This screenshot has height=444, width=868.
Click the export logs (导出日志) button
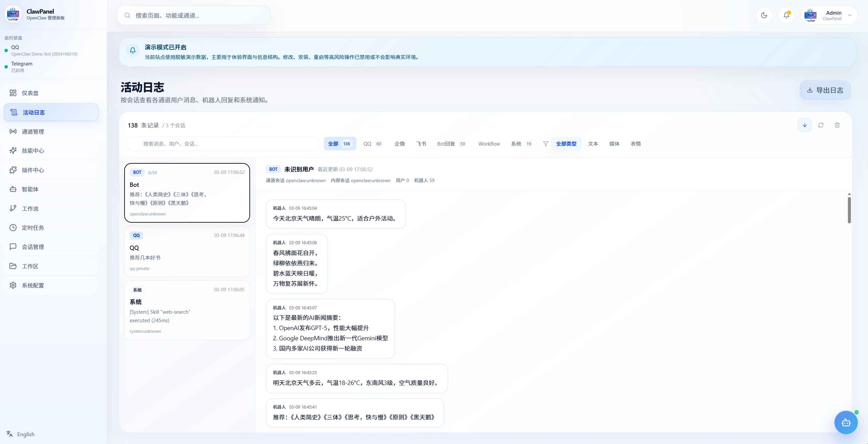click(825, 90)
